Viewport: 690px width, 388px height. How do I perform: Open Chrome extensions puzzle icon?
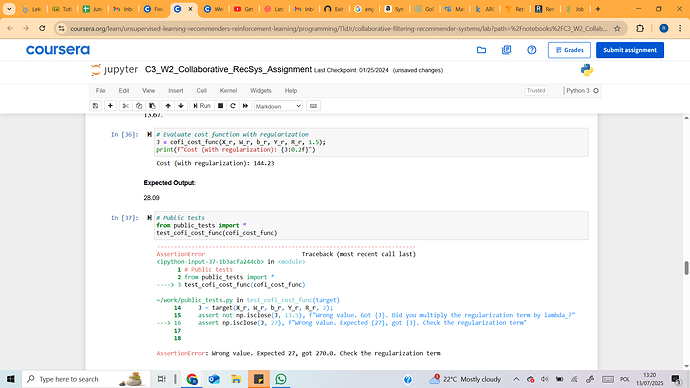point(640,29)
